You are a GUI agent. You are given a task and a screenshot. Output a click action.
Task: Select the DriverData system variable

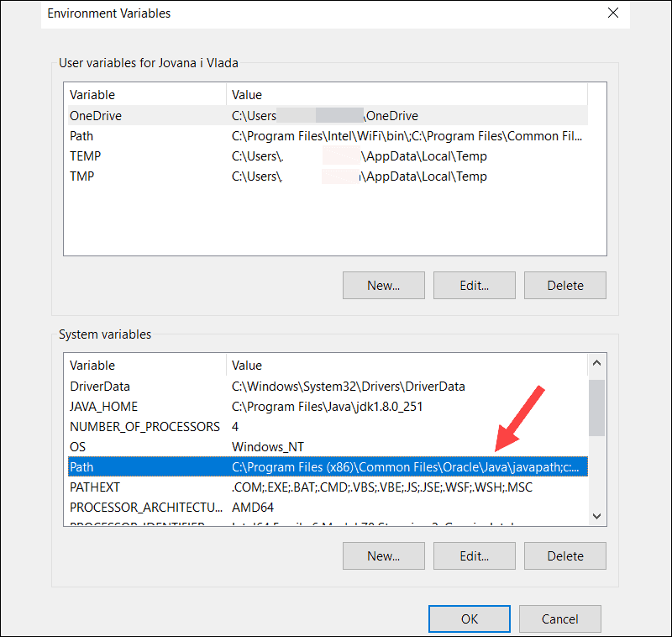coord(328,387)
